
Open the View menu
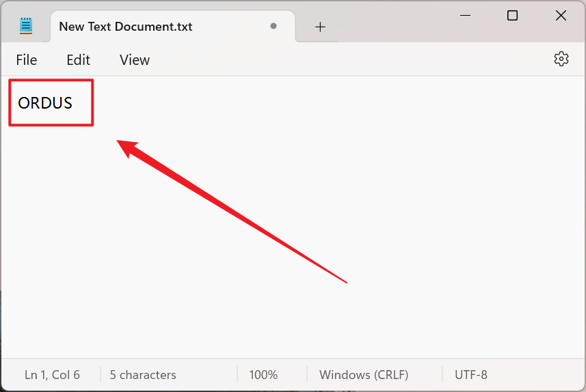(135, 60)
